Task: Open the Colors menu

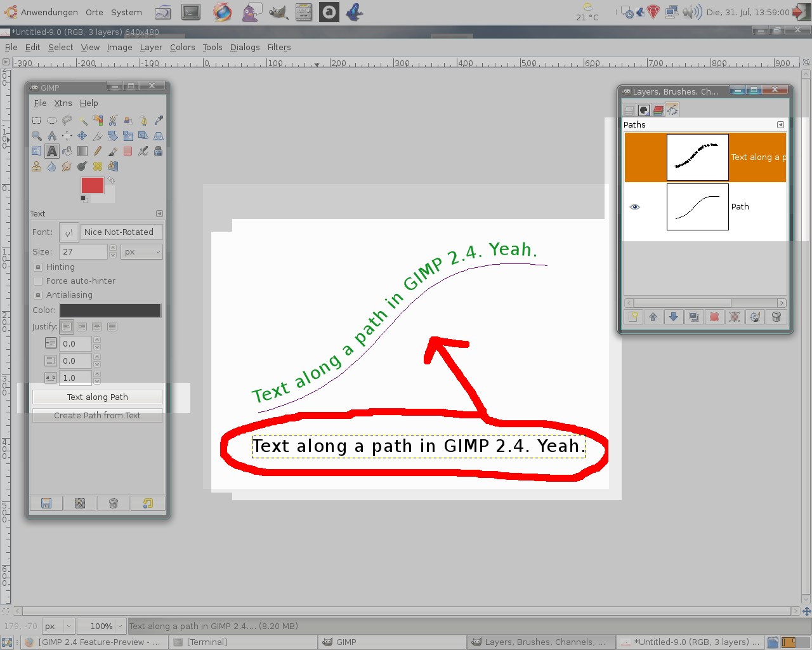Action: pyautogui.click(x=182, y=48)
